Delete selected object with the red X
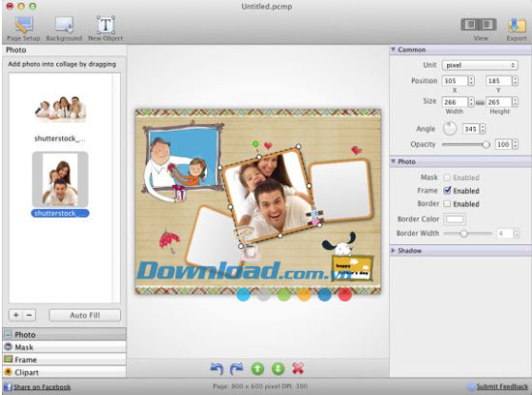This screenshot has height=395, width=532. click(x=298, y=369)
